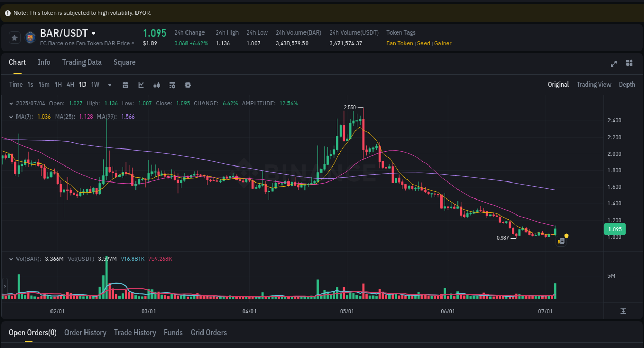The image size is (644, 348).
Task: Open the extra timeframes dropdown arrow
Action: 109,85
